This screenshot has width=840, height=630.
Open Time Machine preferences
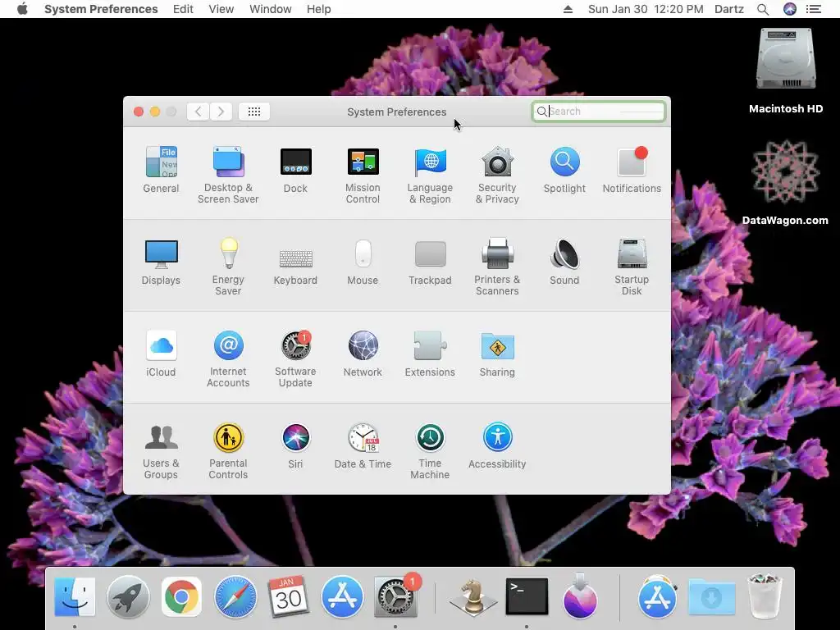click(x=430, y=451)
